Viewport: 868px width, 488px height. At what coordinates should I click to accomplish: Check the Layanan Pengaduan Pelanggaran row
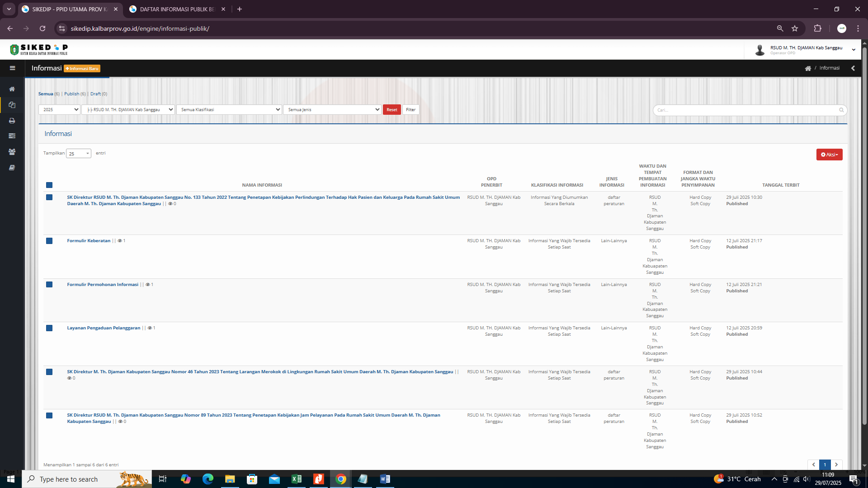tap(49, 328)
